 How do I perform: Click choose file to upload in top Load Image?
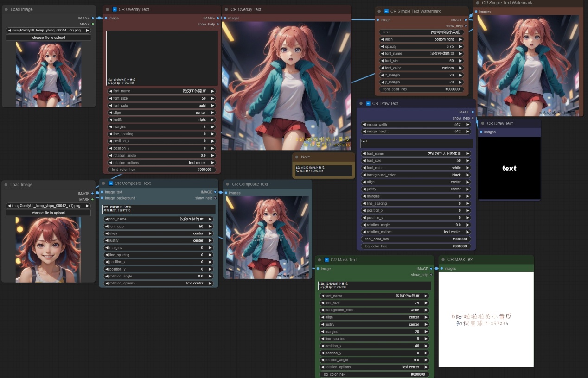click(48, 38)
